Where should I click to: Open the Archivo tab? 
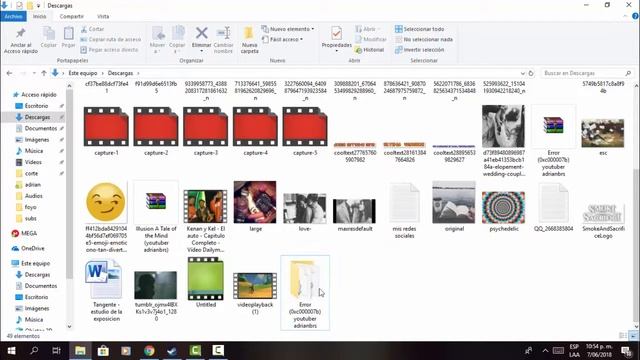[13, 16]
